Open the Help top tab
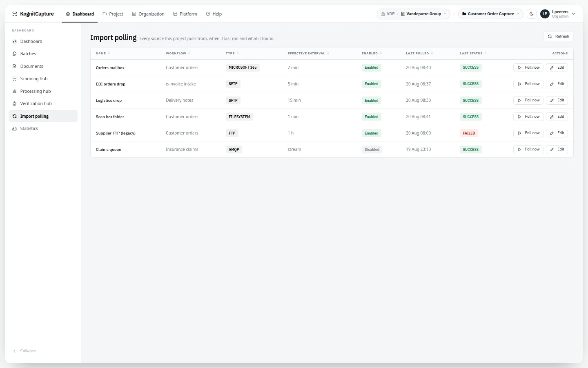 [x=214, y=14]
